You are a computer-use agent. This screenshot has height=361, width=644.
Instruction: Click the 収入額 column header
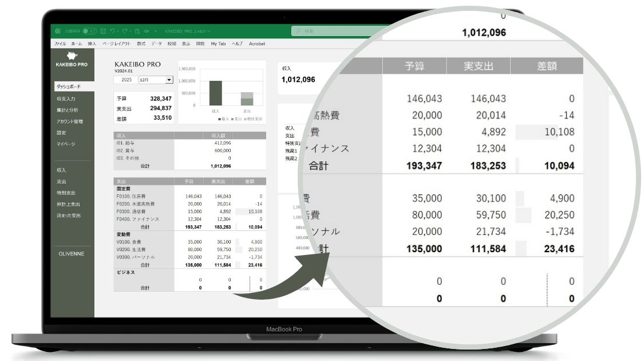point(218,135)
